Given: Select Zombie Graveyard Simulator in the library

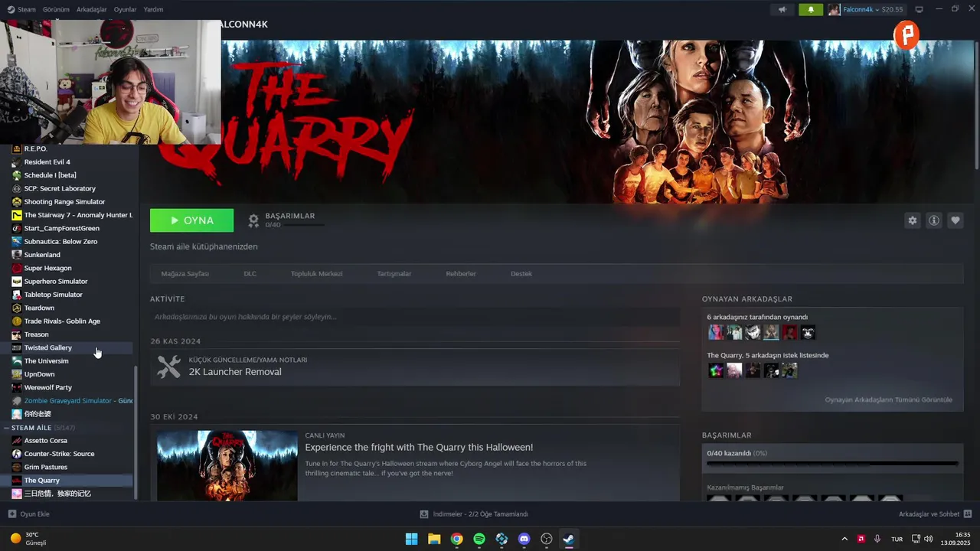Looking at the screenshot, I should point(78,401).
